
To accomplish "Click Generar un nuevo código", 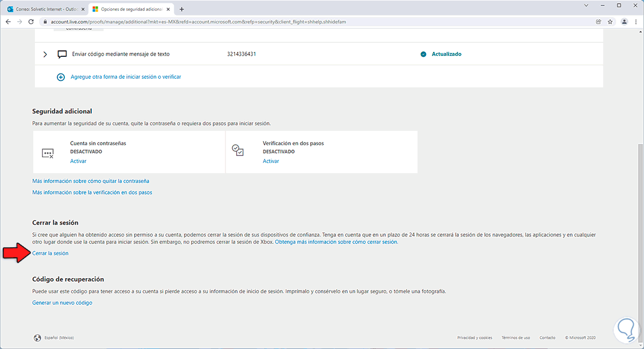I will (62, 303).
